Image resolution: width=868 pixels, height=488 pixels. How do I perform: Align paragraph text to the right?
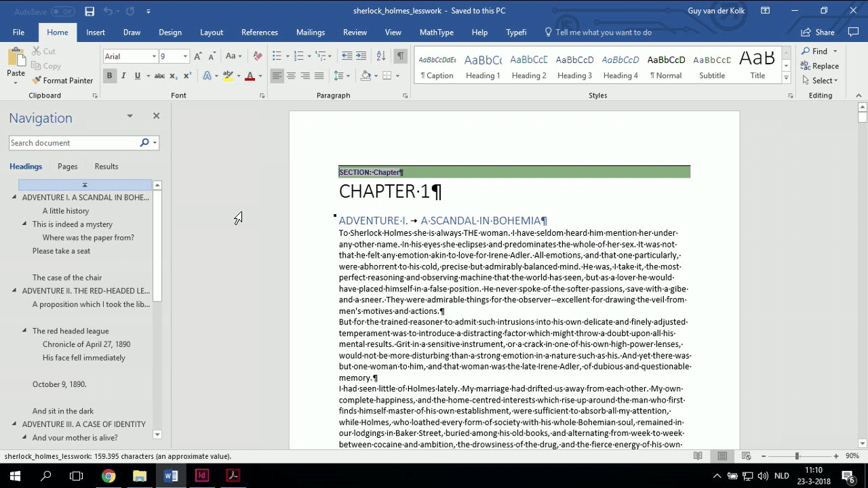coord(305,76)
